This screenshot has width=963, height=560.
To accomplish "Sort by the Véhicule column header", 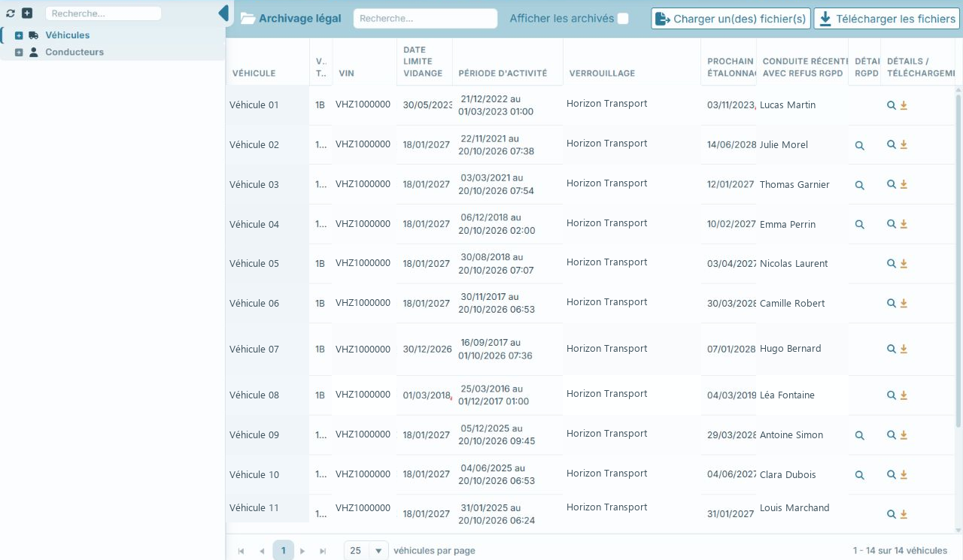I will tap(254, 74).
